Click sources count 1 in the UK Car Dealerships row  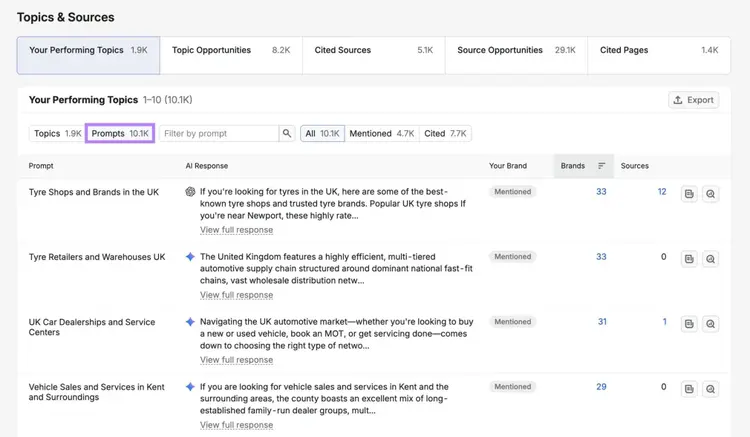(664, 322)
